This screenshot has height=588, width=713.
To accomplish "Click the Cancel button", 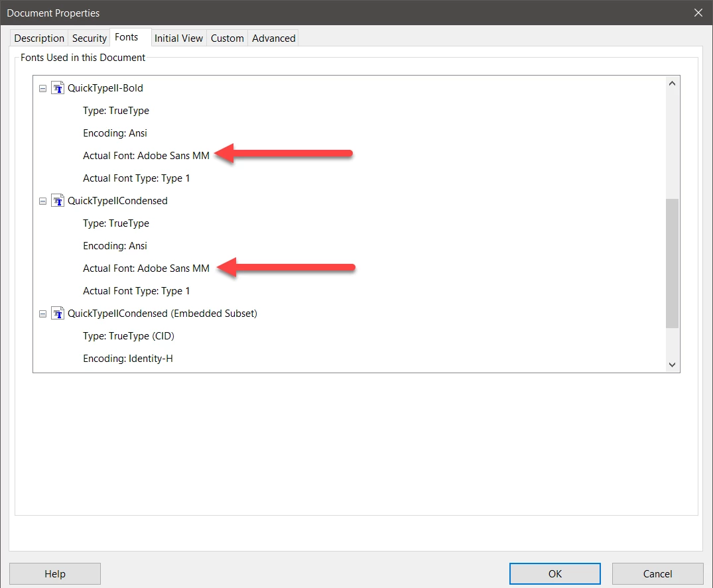I will coord(657,574).
